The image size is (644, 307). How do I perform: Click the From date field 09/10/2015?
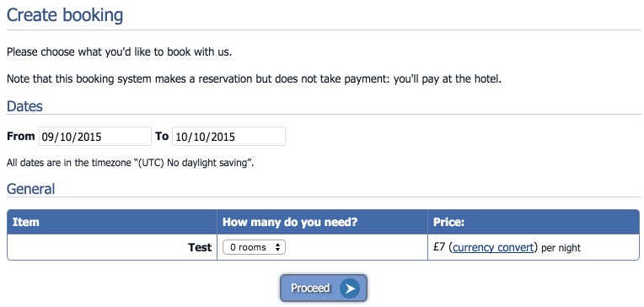95,137
